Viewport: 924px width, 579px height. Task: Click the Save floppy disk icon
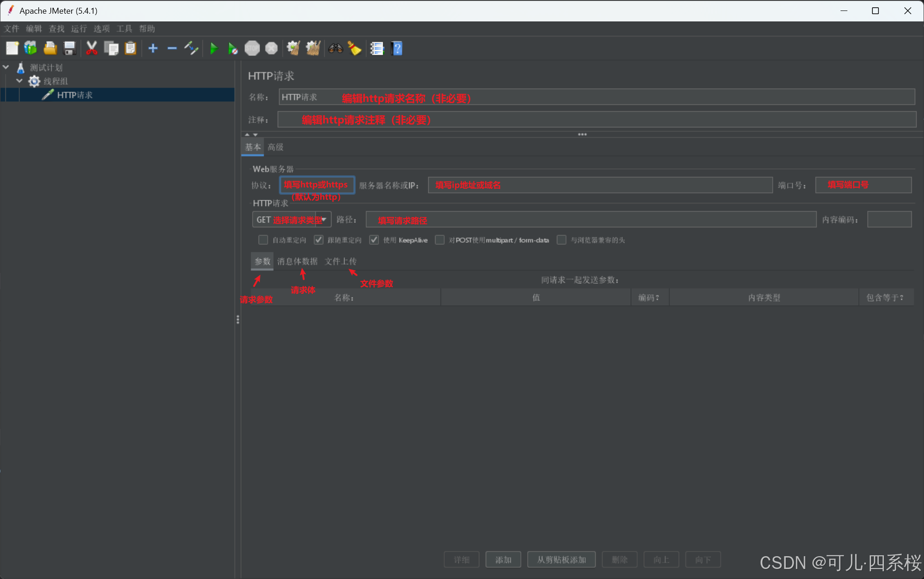(x=69, y=48)
